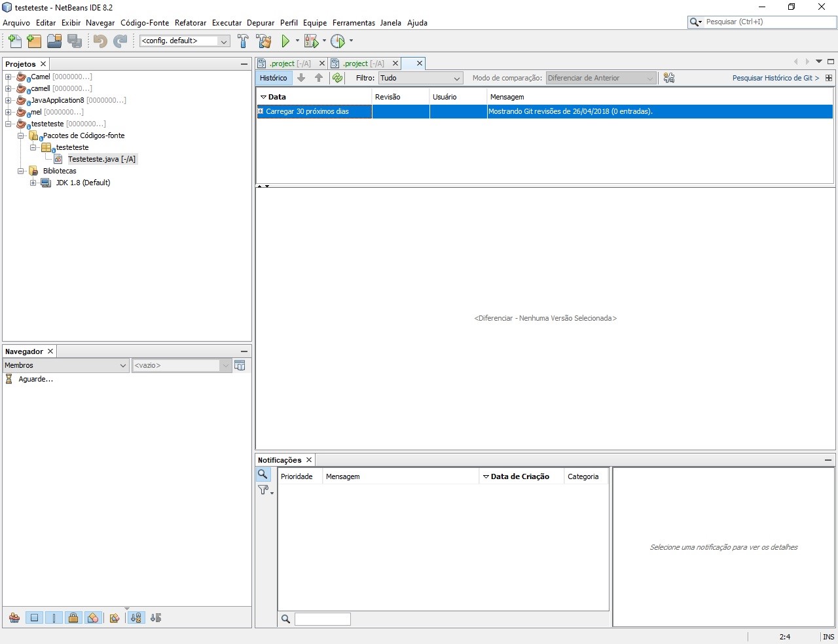Viewport: 838px width, 644px height.
Task: Click the Navegador panel settings icon beside vazio
Action: pyautogui.click(x=240, y=365)
